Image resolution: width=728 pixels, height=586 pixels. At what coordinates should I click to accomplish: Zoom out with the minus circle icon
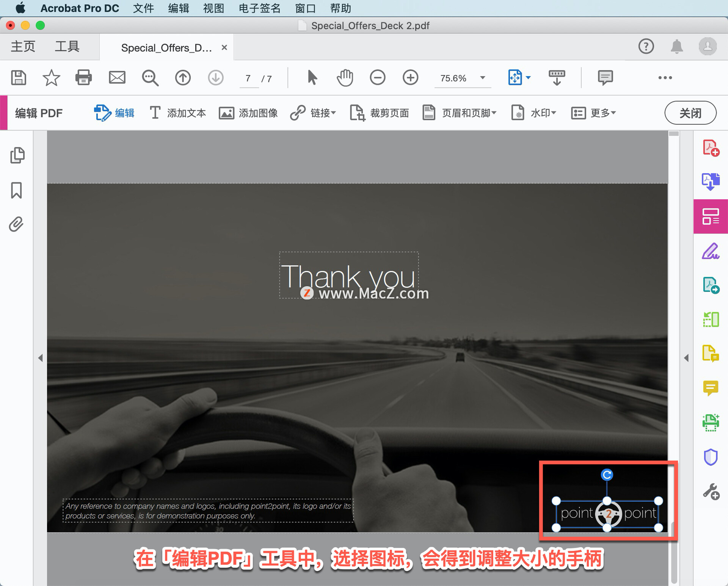point(378,78)
